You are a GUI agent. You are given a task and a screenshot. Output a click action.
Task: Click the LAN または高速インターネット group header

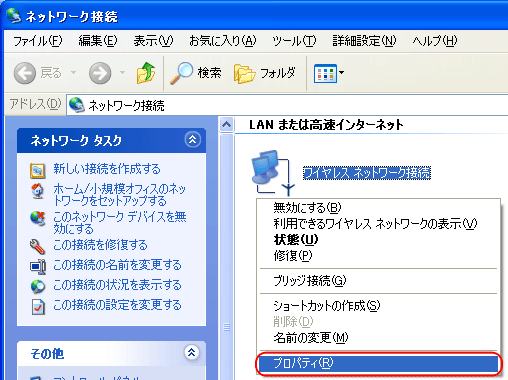pyautogui.click(x=326, y=125)
